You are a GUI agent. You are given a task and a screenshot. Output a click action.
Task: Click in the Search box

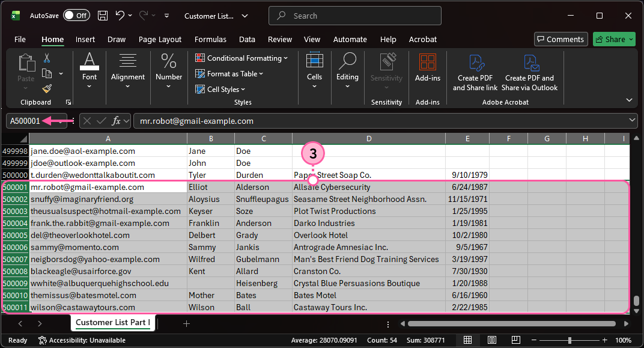355,16
